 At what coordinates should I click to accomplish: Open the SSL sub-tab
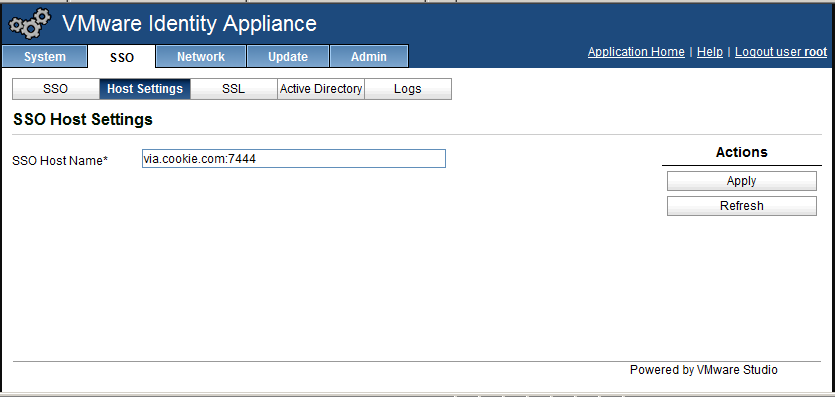(233, 89)
